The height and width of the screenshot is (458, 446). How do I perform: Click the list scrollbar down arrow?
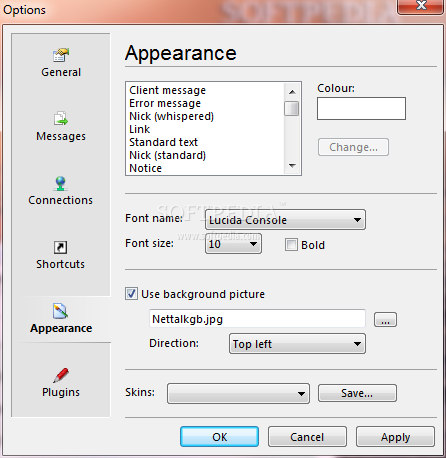(x=292, y=166)
